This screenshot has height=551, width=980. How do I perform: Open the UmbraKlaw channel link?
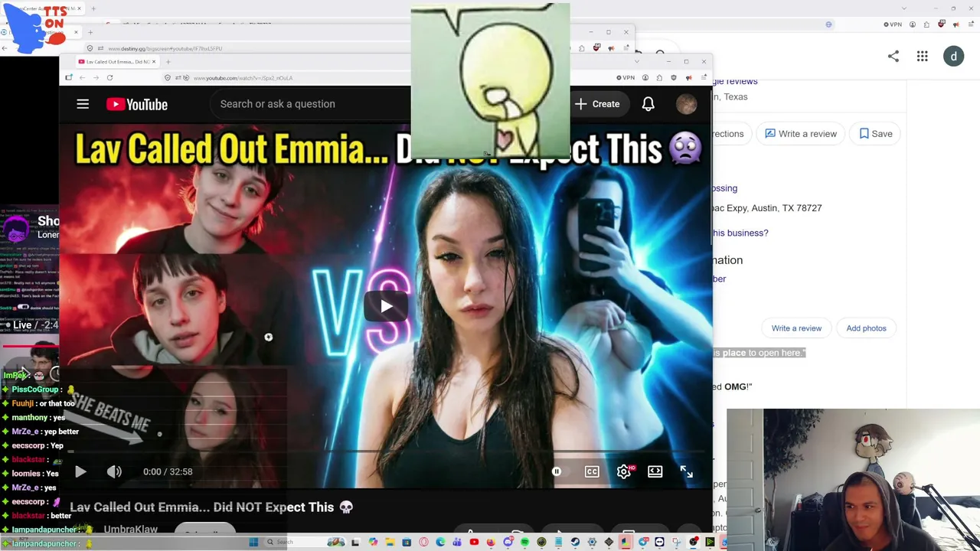coord(130,529)
